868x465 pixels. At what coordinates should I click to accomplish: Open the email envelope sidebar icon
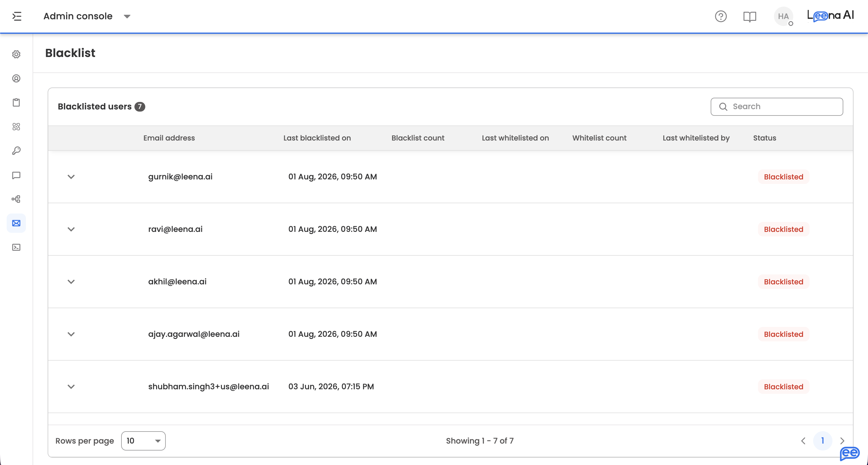[x=16, y=223]
